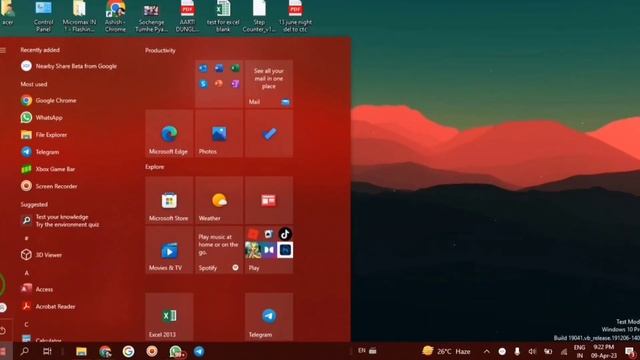The height and width of the screenshot is (360, 640).
Task: Open the Movies & TV tile
Action: (x=169, y=250)
